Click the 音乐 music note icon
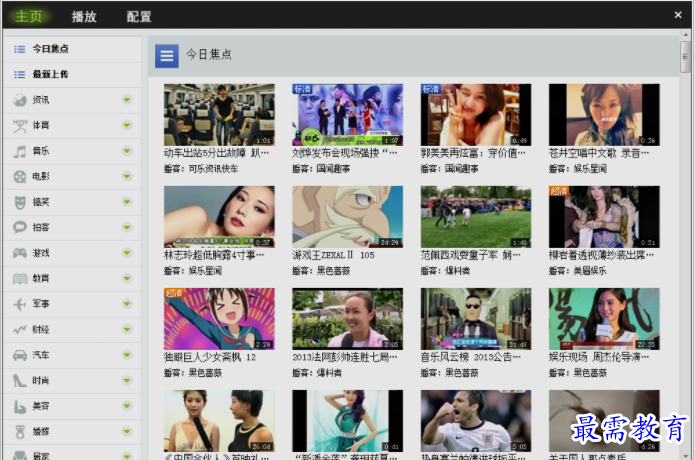The height and width of the screenshot is (460, 695). (x=20, y=151)
